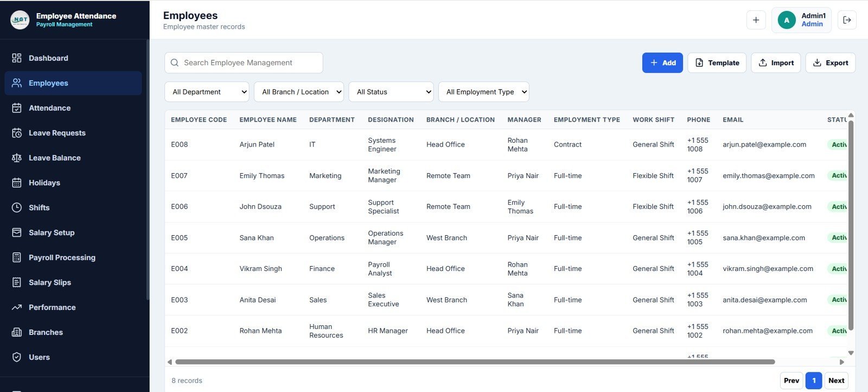Select Payroll Processing menu item

point(73,257)
